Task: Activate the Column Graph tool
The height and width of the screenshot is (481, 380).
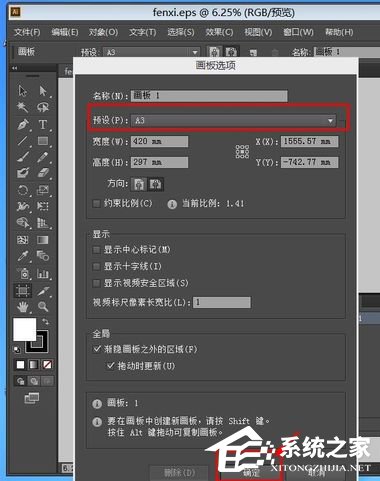Action: (43, 274)
